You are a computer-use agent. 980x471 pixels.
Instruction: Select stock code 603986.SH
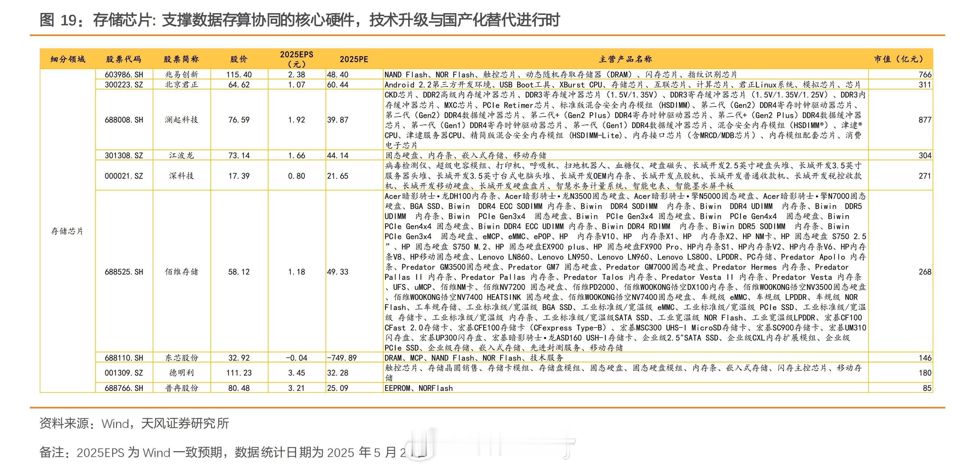point(124,74)
